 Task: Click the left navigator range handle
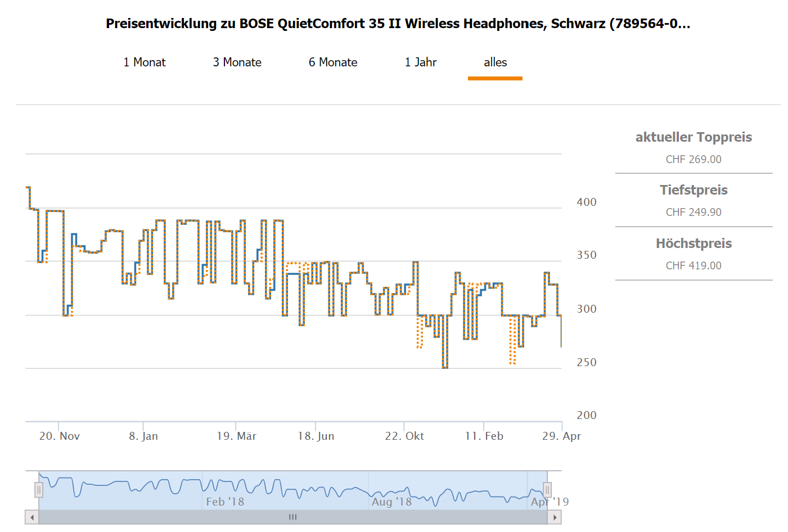coord(39,490)
